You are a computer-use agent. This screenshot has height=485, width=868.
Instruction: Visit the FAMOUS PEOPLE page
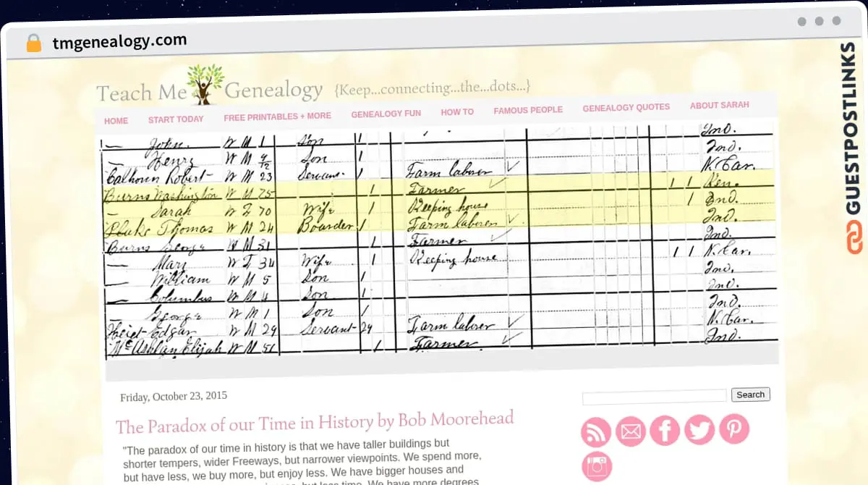[529, 110]
